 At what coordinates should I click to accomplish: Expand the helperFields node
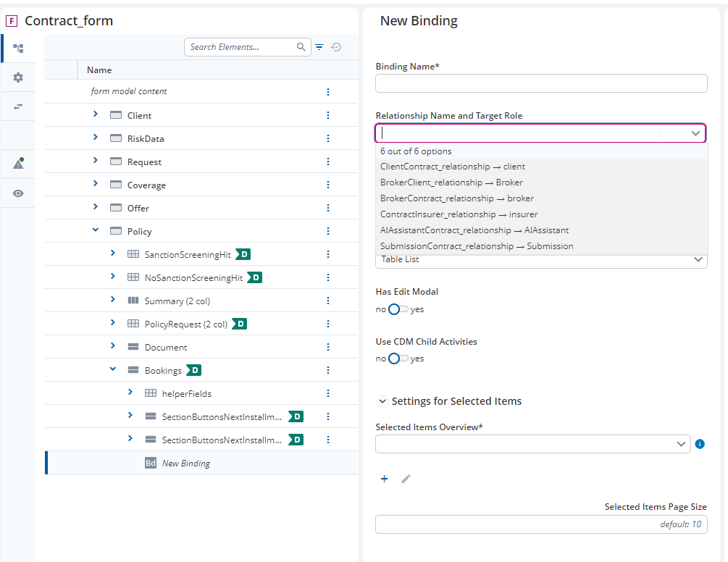tap(130, 393)
